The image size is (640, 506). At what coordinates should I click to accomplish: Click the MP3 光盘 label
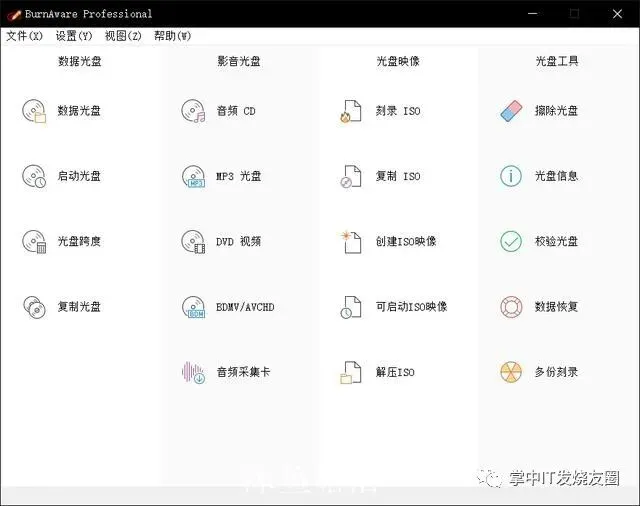tap(239, 176)
